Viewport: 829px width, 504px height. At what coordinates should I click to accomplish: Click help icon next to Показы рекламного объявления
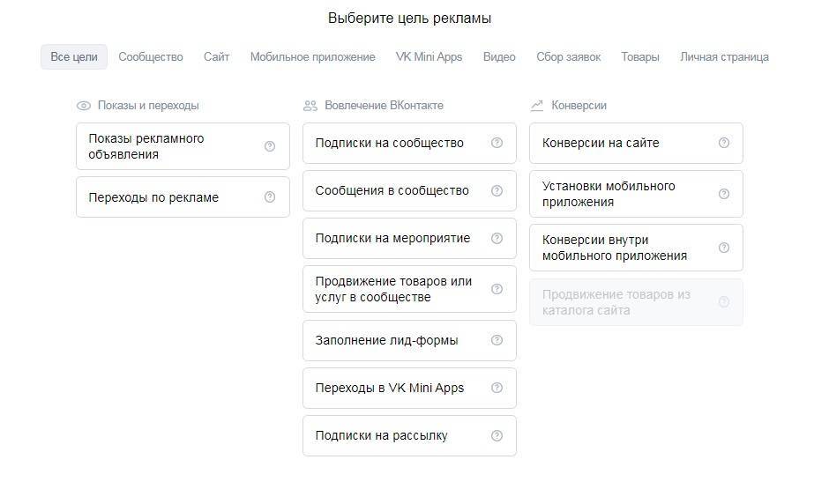pos(270,146)
